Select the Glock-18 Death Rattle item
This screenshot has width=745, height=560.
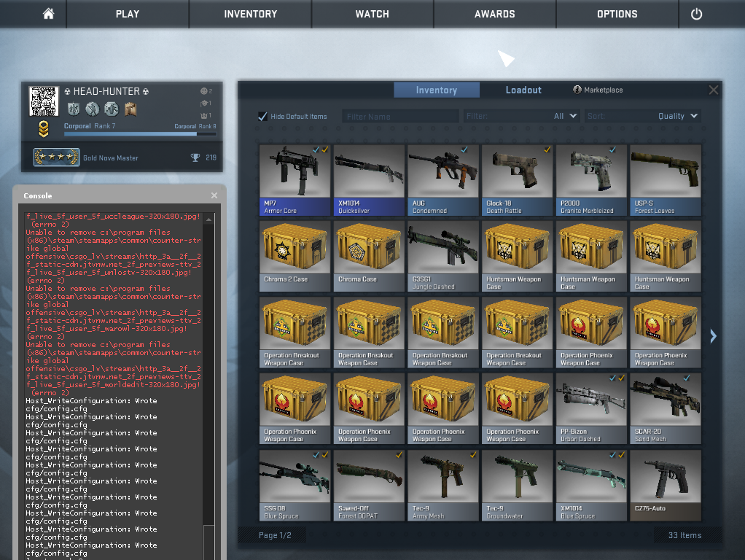pos(517,180)
